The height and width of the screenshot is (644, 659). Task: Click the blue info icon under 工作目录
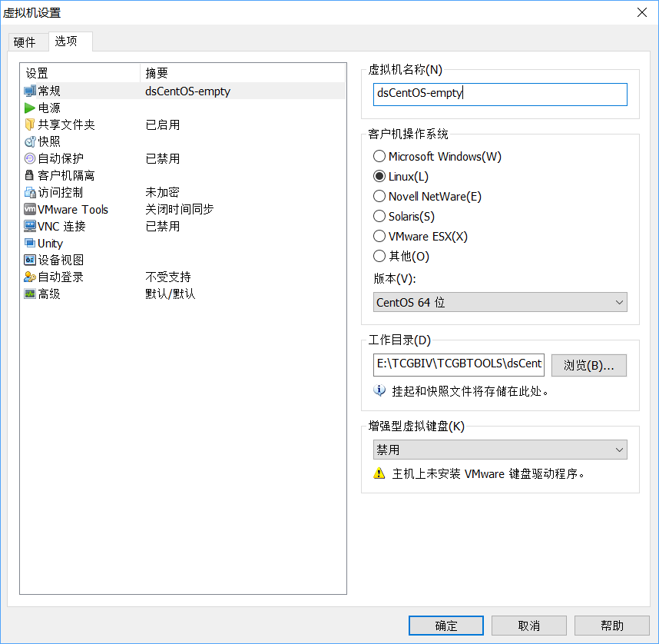[379, 390]
